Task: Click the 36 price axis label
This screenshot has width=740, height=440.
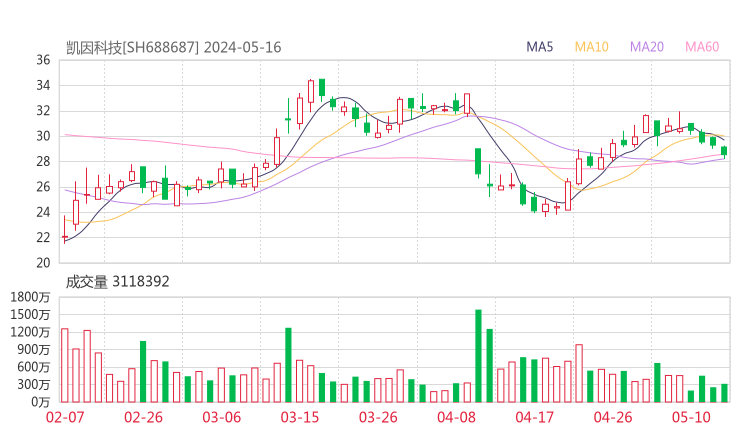Action: pos(43,60)
